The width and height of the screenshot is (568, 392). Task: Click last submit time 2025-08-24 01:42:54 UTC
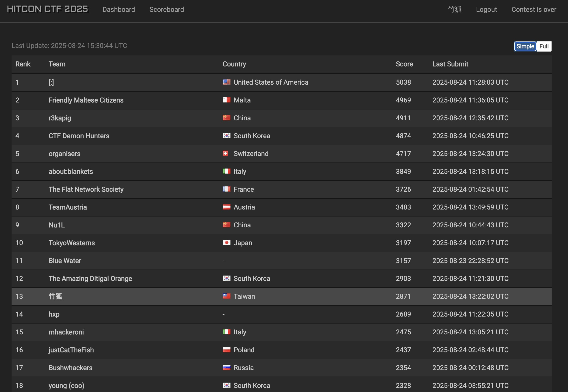click(x=470, y=189)
